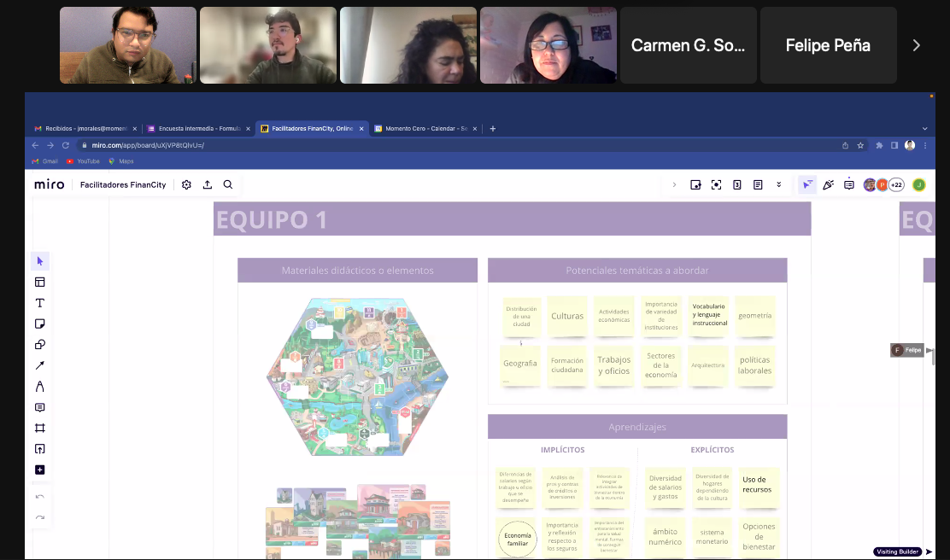Click the miro logo

pyautogui.click(x=49, y=184)
